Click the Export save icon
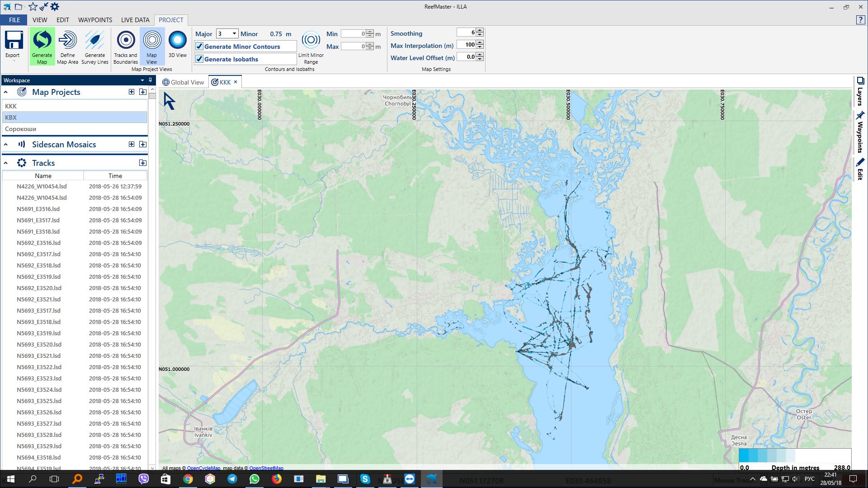This screenshot has height=488, width=868. [x=14, y=41]
